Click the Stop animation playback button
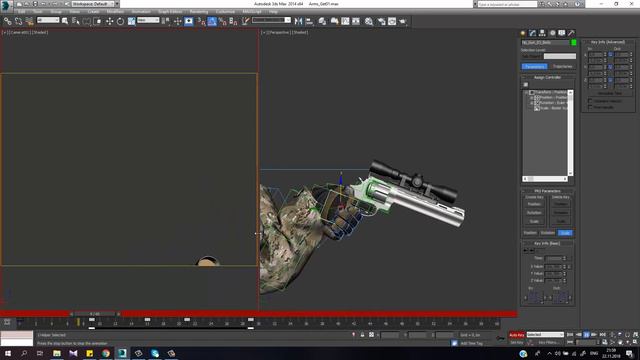The height and width of the screenshot is (360, 640). tap(586, 335)
